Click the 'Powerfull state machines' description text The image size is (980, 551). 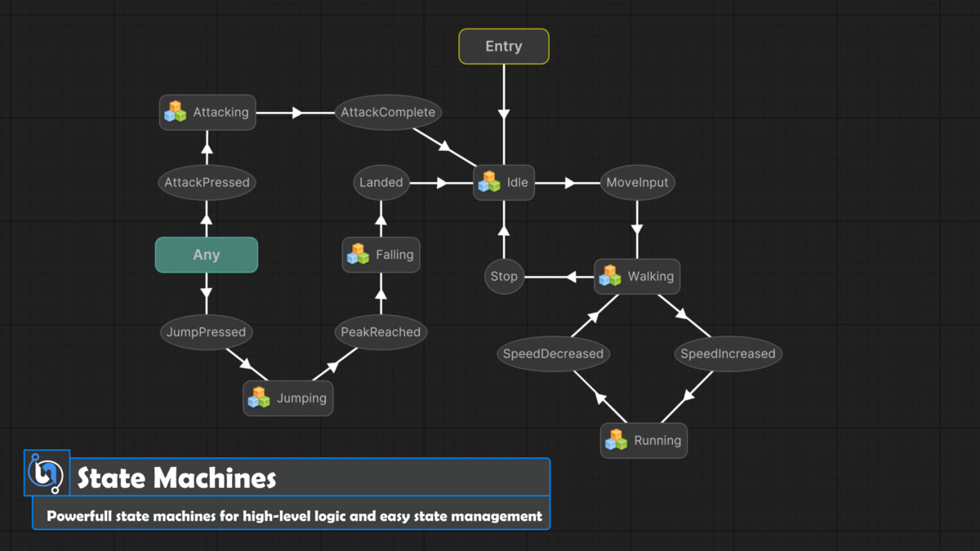pos(294,516)
